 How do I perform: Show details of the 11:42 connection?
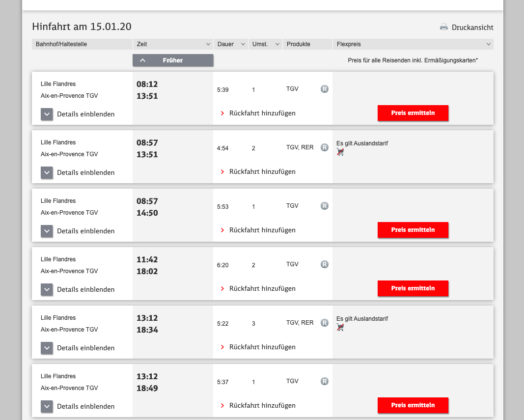pos(47,290)
